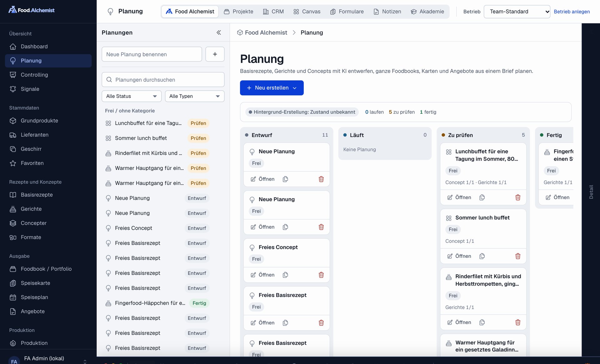Open Geschirr in the sidebar
This screenshot has height=364, width=600.
pos(48,149)
